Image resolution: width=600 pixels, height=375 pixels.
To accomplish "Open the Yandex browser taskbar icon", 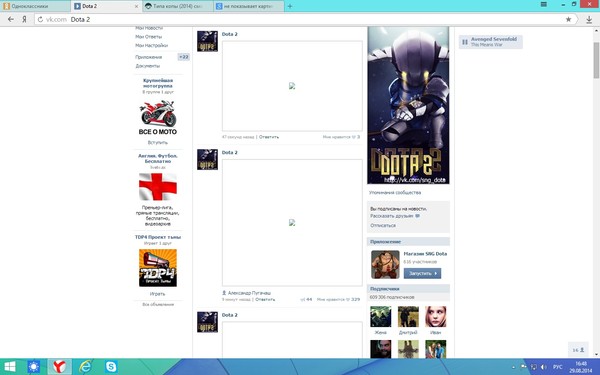I will (x=59, y=367).
